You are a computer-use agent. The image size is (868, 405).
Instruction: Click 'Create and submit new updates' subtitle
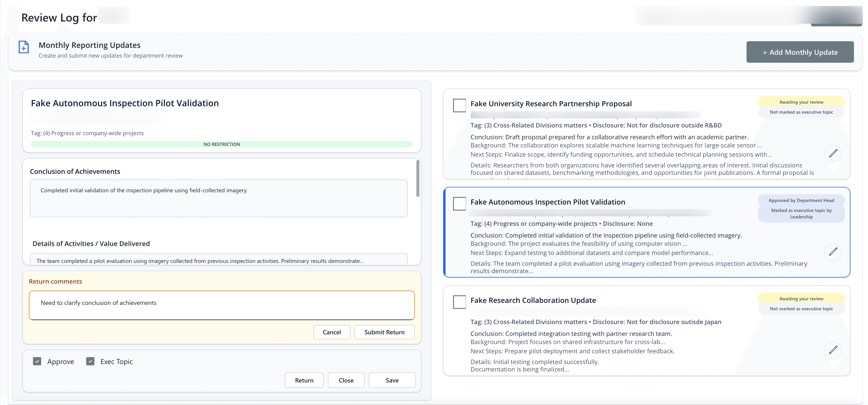[110, 56]
